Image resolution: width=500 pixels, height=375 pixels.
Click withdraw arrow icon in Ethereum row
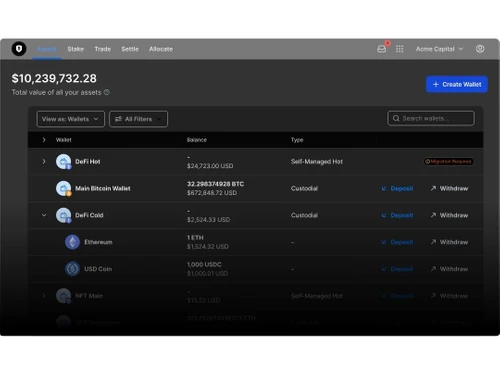pyautogui.click(x=433, y=242)
